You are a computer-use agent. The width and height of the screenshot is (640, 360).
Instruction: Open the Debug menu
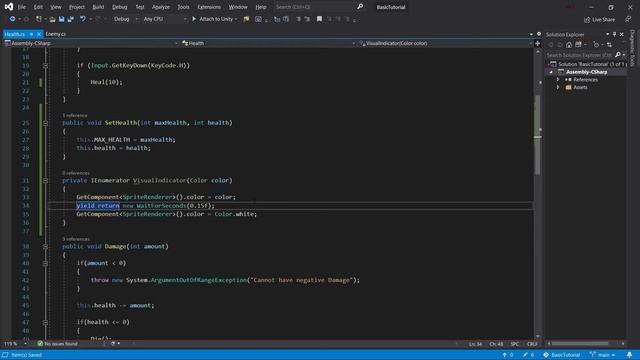coord(119,7)
